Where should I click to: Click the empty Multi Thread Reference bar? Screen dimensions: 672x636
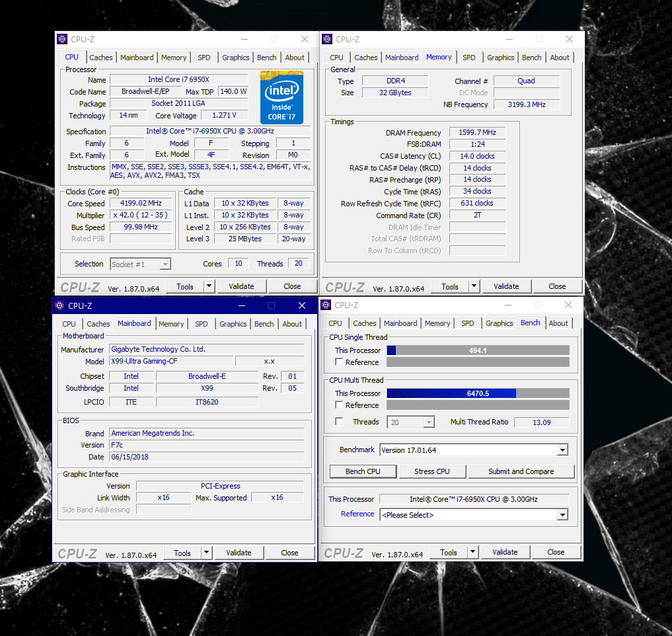pos(478,405)
